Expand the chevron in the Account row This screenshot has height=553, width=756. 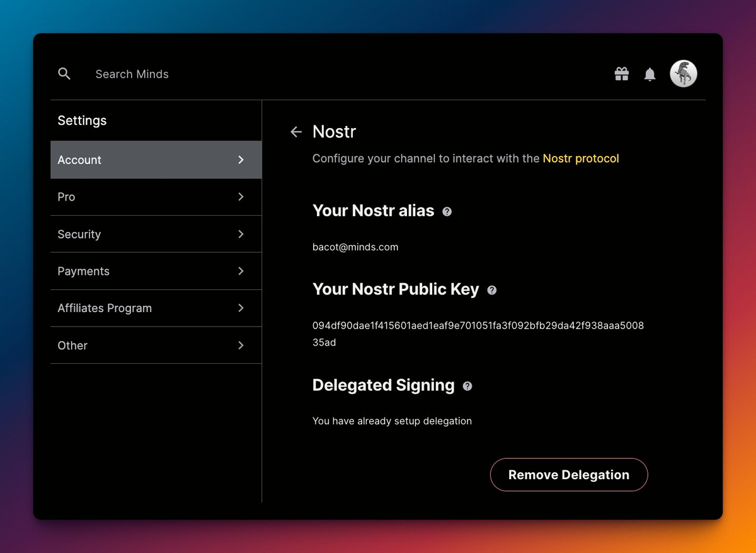(x=241, y=160)
